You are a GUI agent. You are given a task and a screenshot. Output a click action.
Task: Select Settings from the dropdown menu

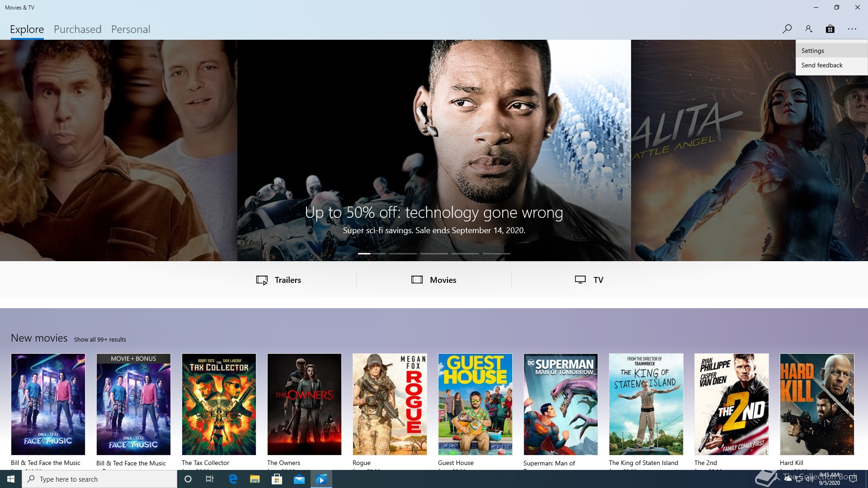pyautogui.click(x=831, y=51)
